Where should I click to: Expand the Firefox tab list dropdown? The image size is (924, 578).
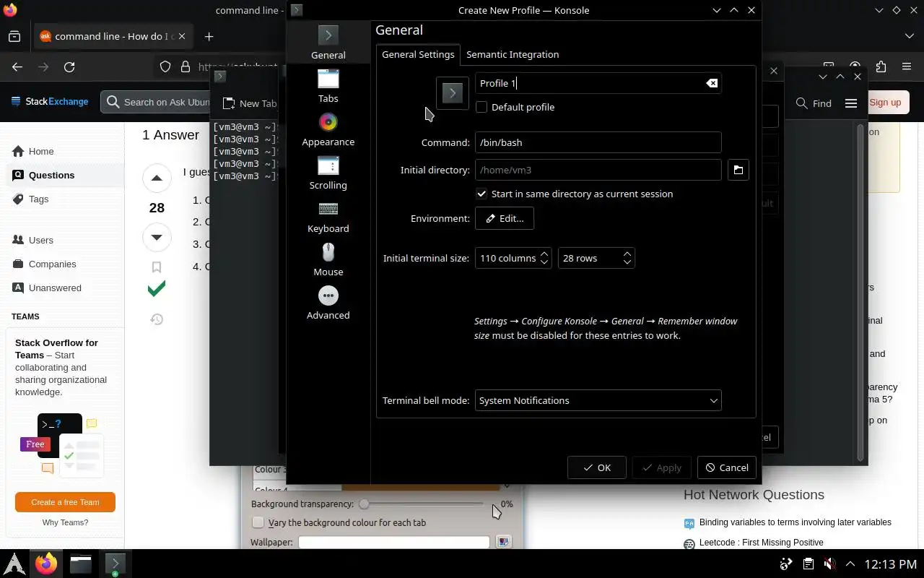point(909,36)
